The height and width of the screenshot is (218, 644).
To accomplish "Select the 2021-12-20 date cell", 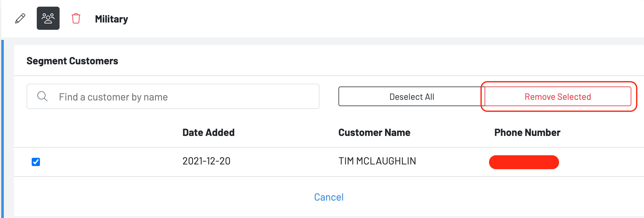I will click(206, 161).
